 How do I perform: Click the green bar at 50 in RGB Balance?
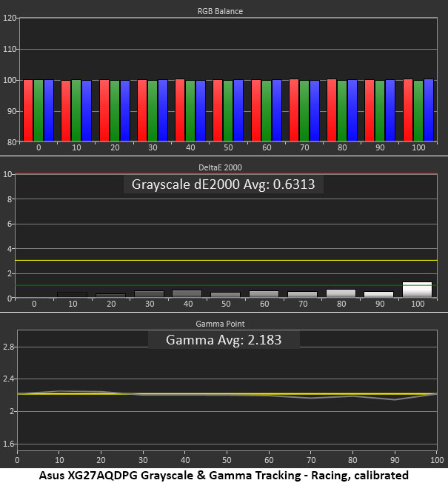click(x=228, y=110)
